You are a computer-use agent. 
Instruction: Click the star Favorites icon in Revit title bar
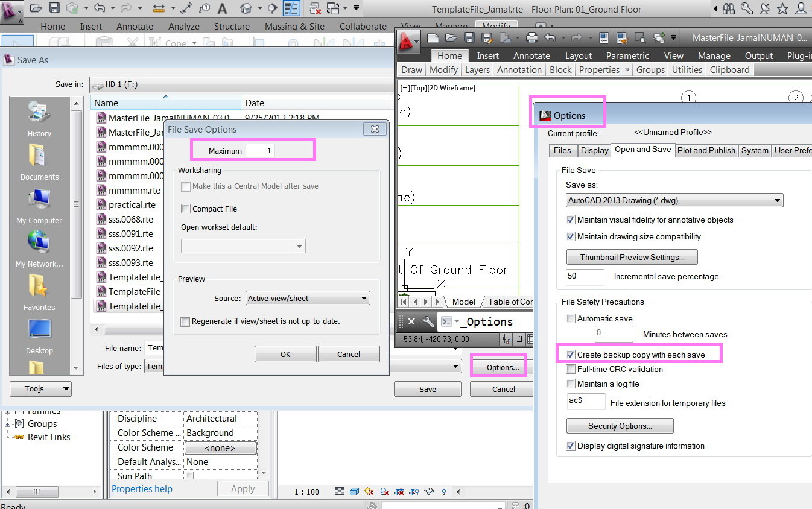[782, 8]
